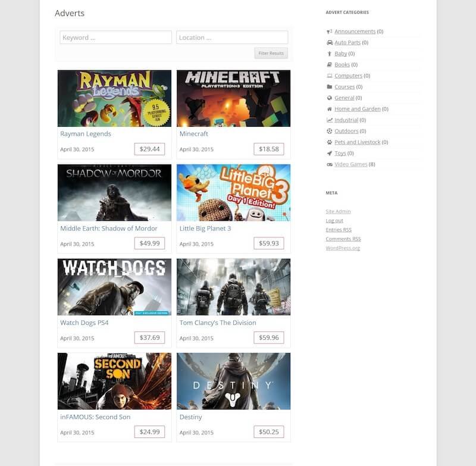Open the Announcements category link
The height and width of the screenshot is (466, 476).
(x=355, y=32)
